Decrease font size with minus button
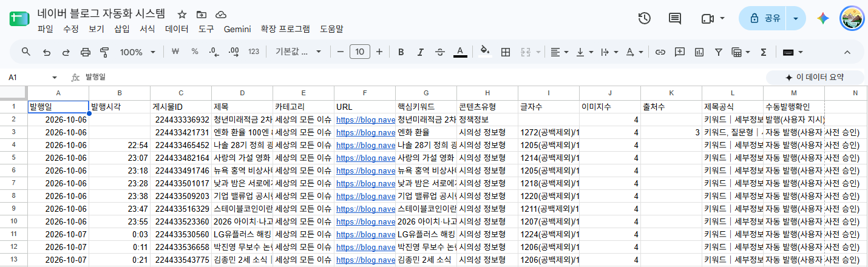The image size is (868, 267). [341, 52]
